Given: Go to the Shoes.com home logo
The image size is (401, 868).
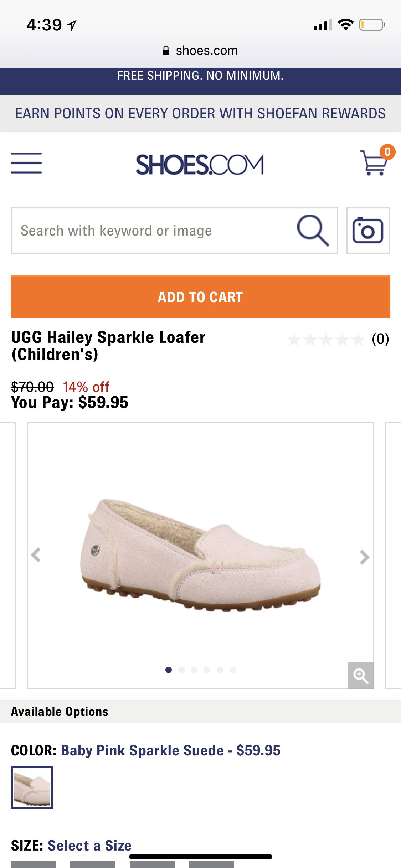Looking at the screenshot, I should pos(200,165).
